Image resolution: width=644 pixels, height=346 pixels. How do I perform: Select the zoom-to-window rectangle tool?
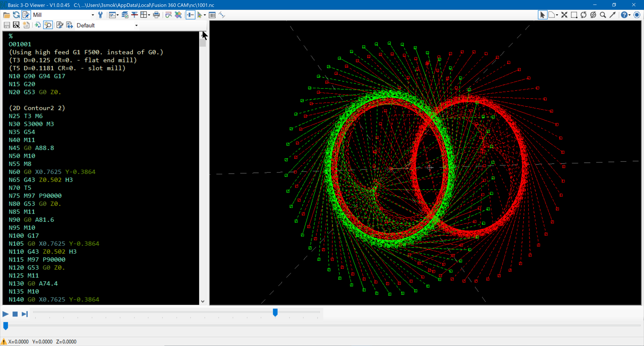(574, 15)
